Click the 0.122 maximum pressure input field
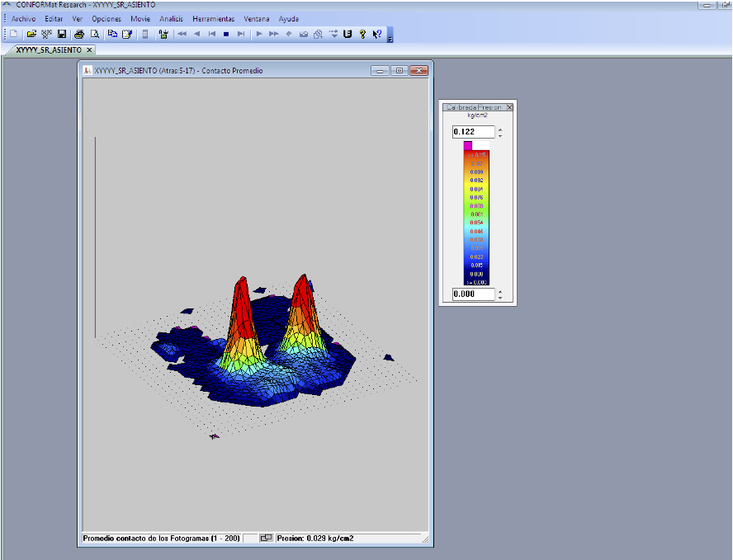The height and width of the screenshot is (560, 733). (473, 132)
